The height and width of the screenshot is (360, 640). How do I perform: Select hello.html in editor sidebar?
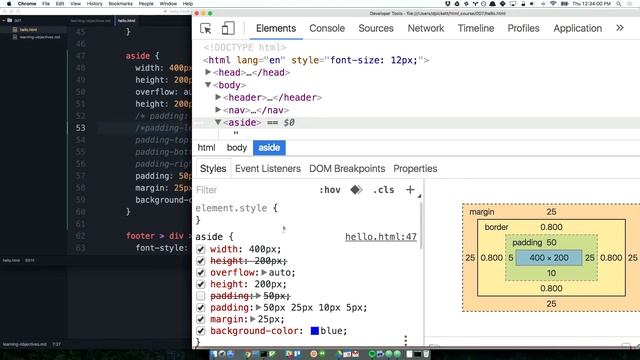tap(28, 30)
